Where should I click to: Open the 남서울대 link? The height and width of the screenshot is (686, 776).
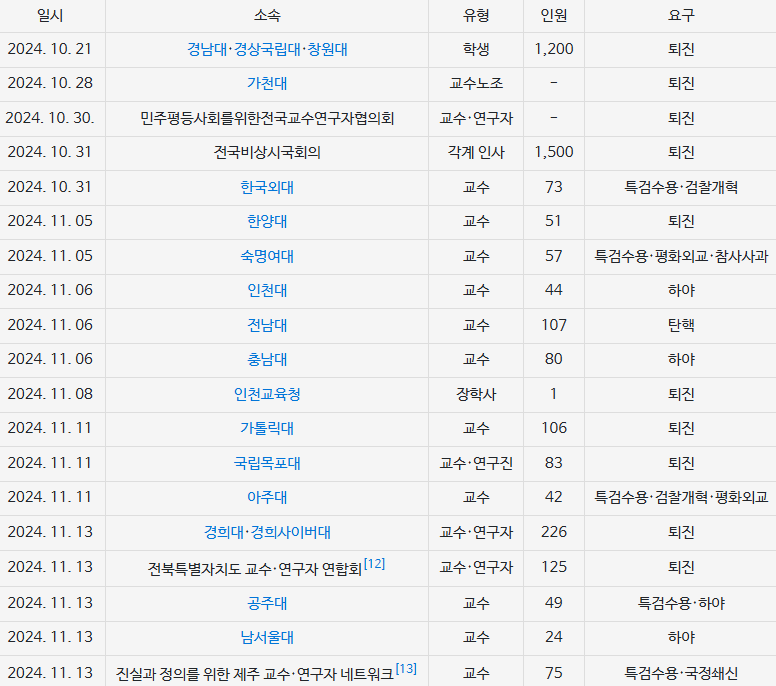coord(267,637)
